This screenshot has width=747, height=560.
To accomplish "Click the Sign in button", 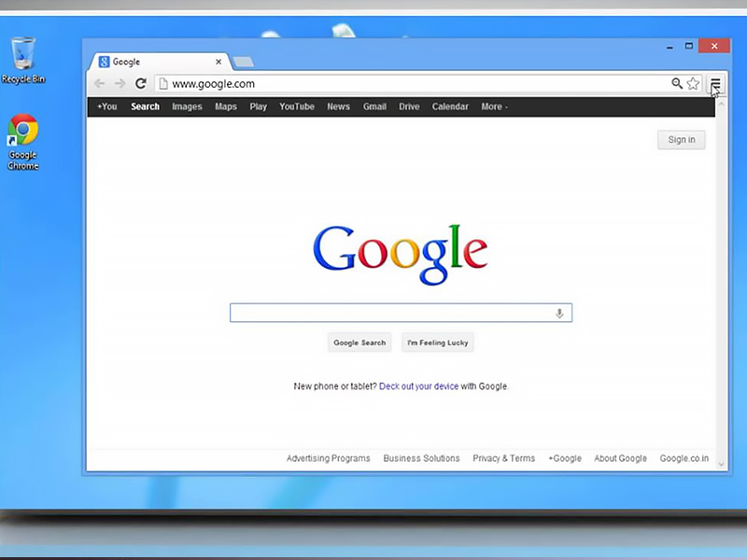I will [x=682, y=139].
